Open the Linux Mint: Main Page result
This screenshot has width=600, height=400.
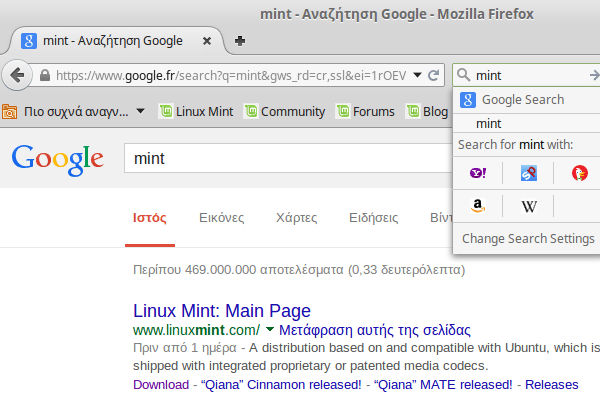pos(222,310)
